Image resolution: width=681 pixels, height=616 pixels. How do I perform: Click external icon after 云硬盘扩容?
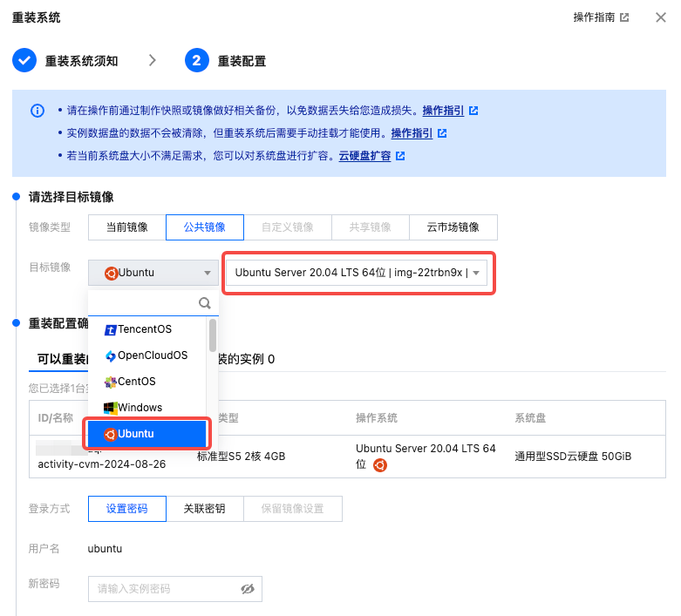click(x=400, y=156)
